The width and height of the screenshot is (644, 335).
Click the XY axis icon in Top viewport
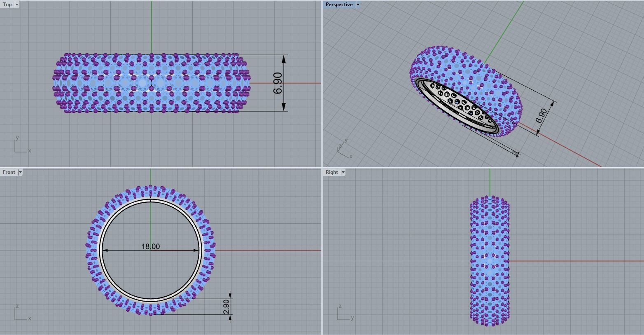tap(23, 145)
